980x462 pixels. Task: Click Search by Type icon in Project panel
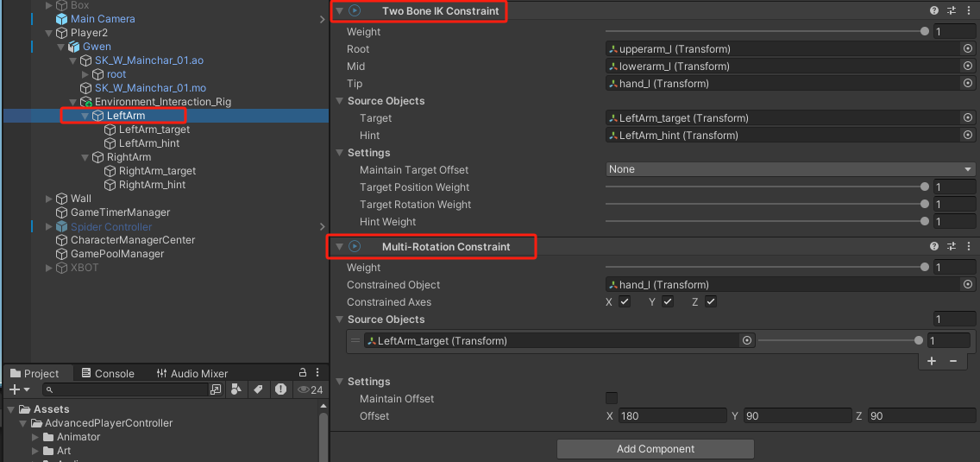(x=236, y=390)
